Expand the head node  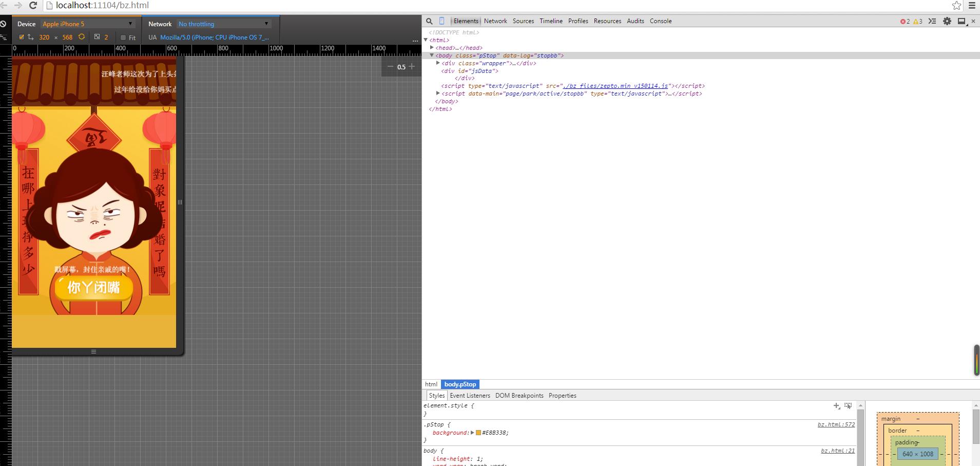coord(432,48)
